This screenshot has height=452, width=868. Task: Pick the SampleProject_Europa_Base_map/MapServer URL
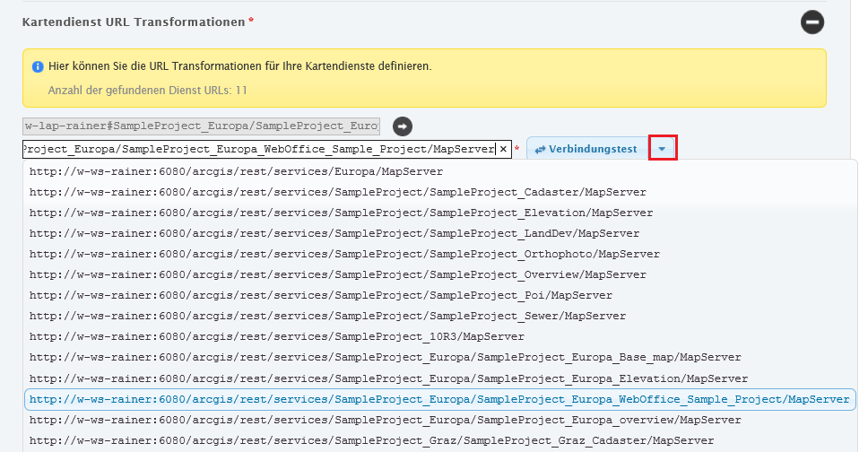(x=440, y=357)
